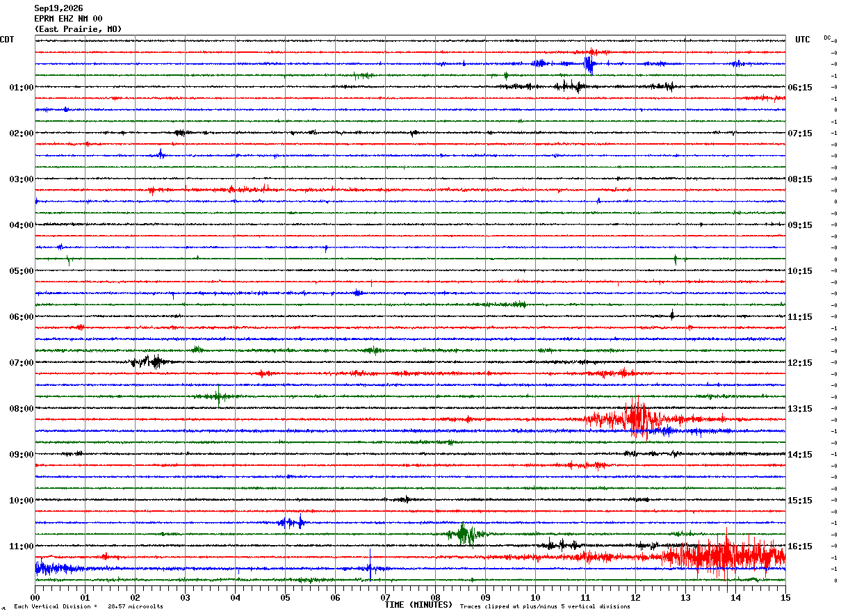Click minute 08 on the time axis
841x616 pixels.
pyautogui.click(x=435, y=597)
